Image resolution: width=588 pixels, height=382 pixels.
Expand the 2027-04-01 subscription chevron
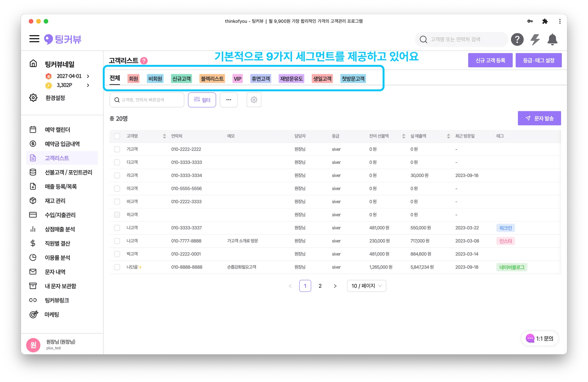(x=88, y=76)
